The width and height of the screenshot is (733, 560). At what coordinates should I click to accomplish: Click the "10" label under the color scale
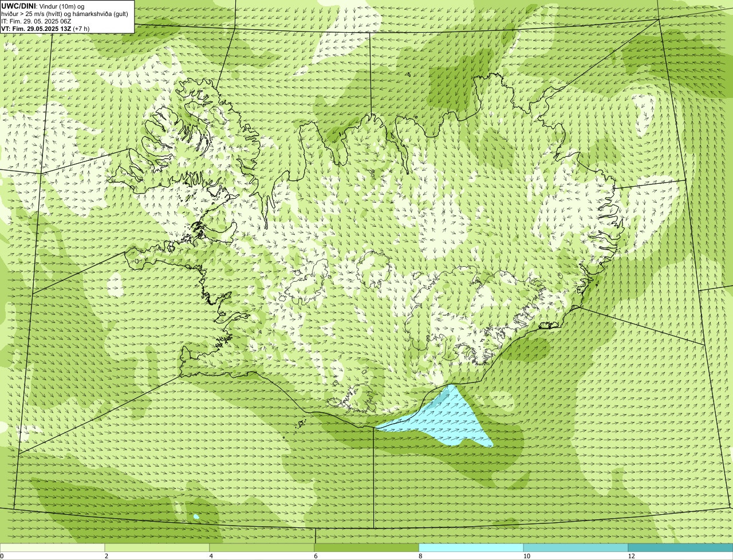pyautogui.click(x=526, y=556)
